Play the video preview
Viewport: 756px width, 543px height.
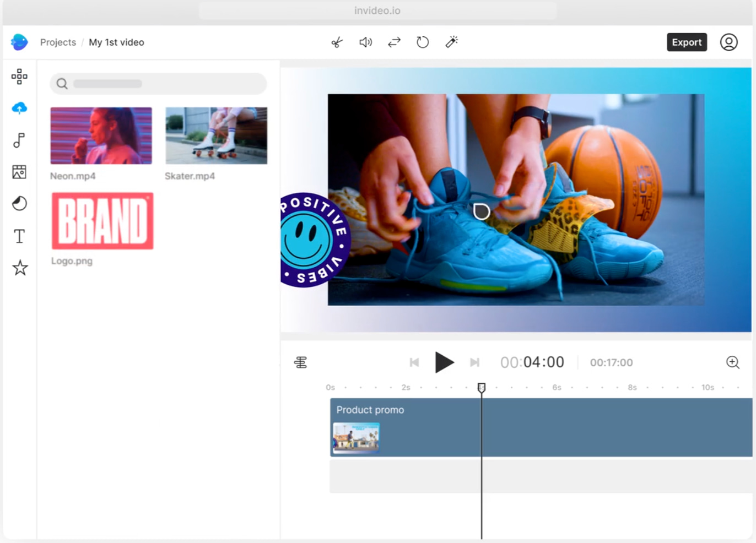pos(444,362)
